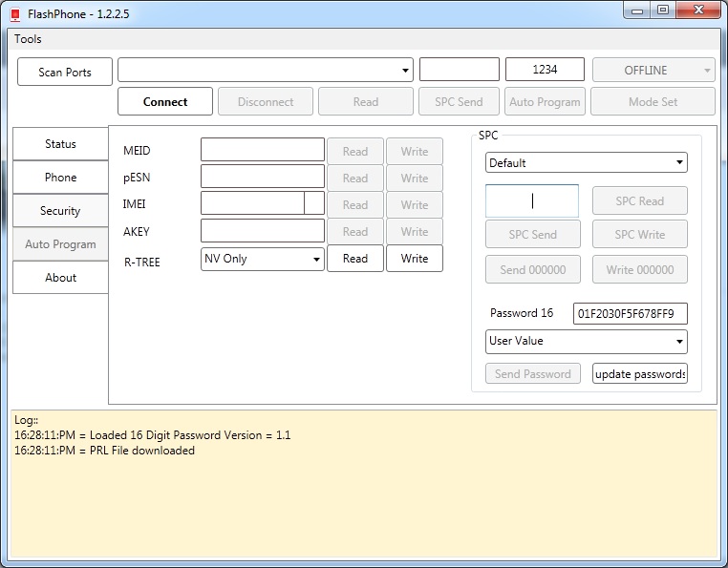
Task: Click the update passwords button
Action: [x=639, y=373]
